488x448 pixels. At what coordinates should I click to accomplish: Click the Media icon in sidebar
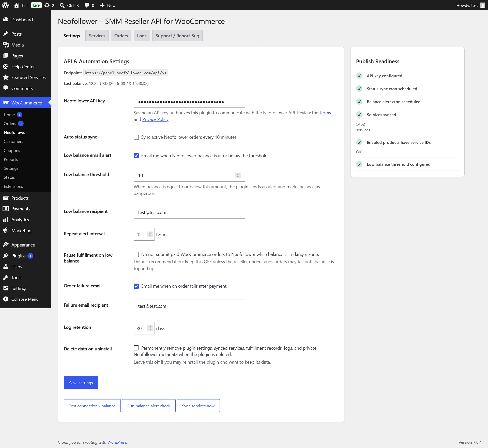click(x=6, y=45)
